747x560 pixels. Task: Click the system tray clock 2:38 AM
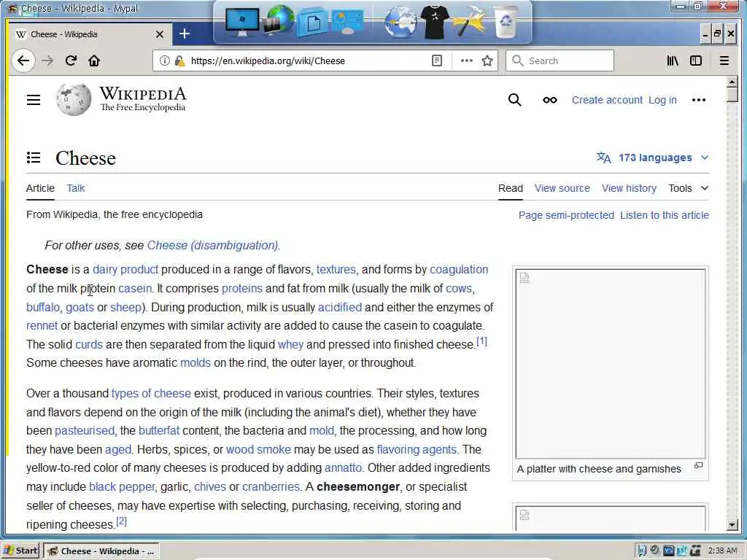point(722,551)
